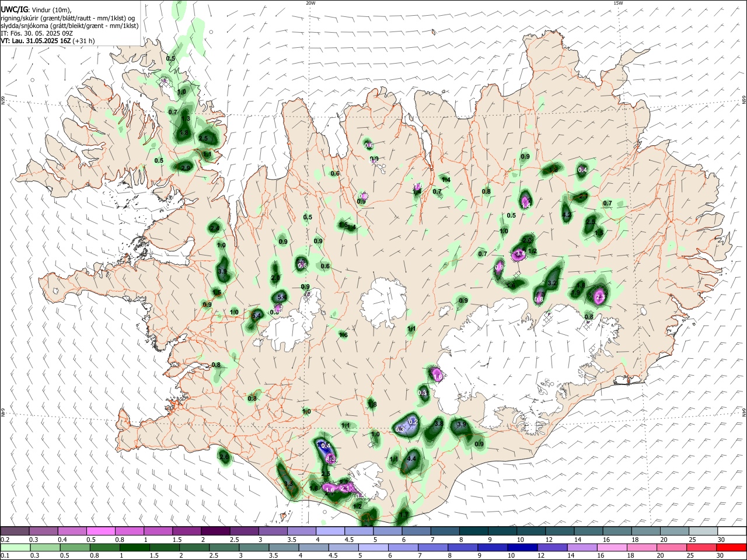Click the bright pink 0.5–0.8 swatch in top legend row
Viewport: 747px width, 560px height.
click(100, 531)
